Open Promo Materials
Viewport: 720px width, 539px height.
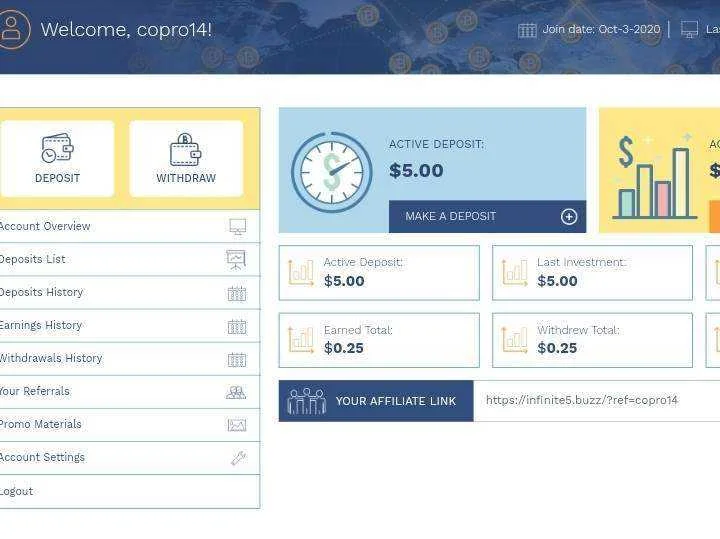click(129, 425)
